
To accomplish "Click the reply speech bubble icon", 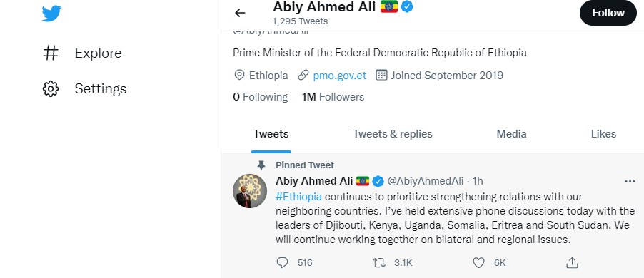I will coord(282,262).
